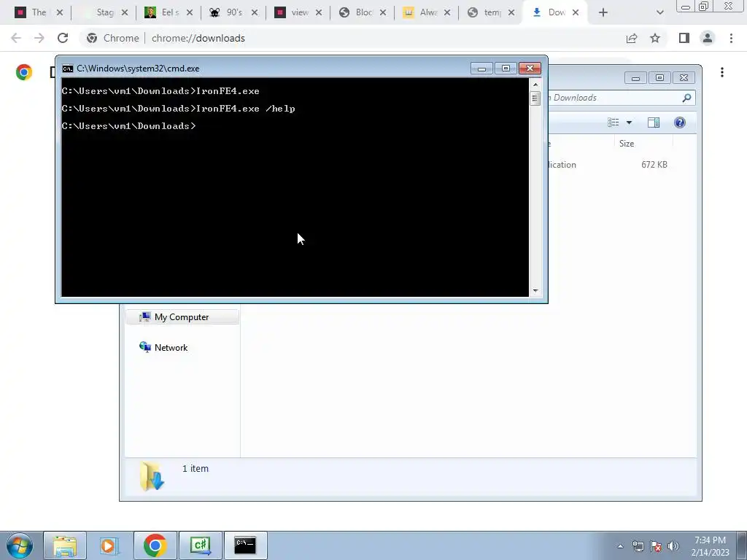Close the 'Bloc' tab
Viewport: 747px width, 560px height.
[382, 12]
